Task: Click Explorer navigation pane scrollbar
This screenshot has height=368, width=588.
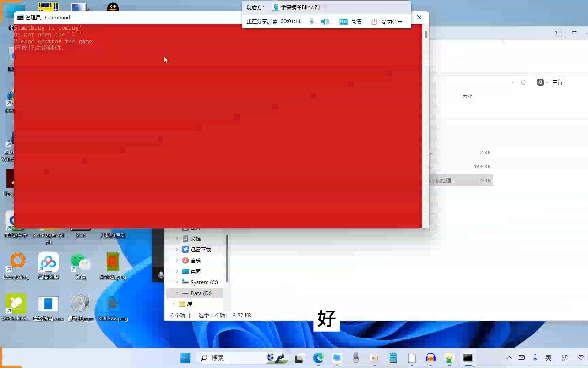Action: (227, 259)
